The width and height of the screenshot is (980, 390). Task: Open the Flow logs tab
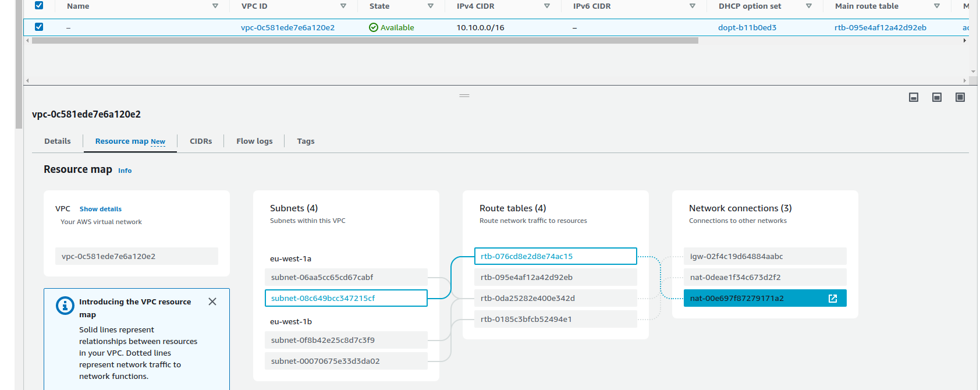point(254,141)
